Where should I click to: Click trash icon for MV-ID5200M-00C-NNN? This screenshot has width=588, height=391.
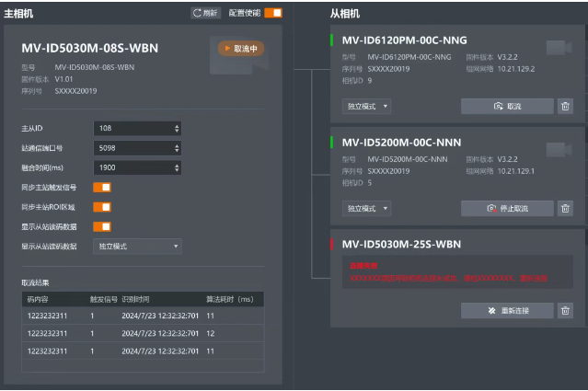(x=565, y=209)
